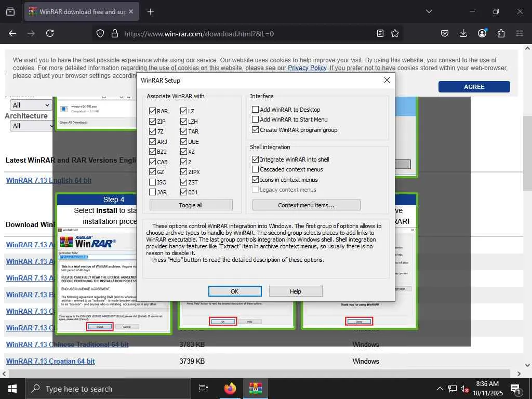
Task: Click the taskbar search box
Action: tap(108, 389)
